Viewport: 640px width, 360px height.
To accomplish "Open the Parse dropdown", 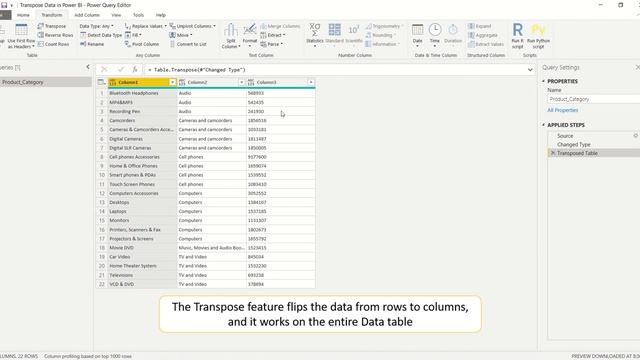I will pos(271,44).
